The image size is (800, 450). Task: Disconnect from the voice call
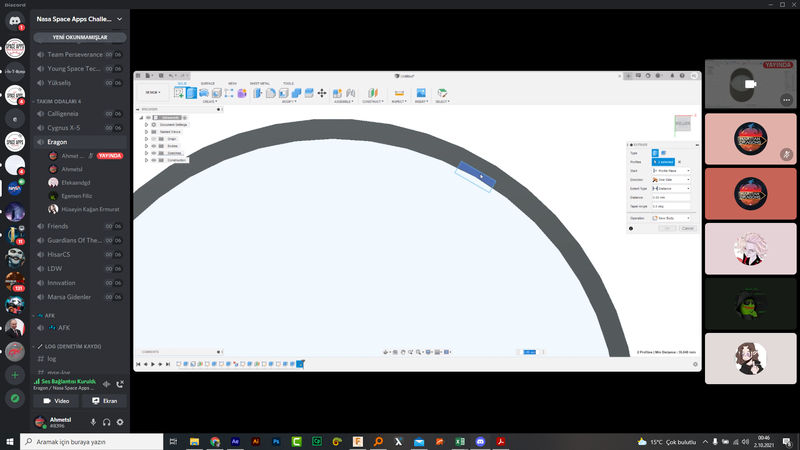(x=120, y=383)
